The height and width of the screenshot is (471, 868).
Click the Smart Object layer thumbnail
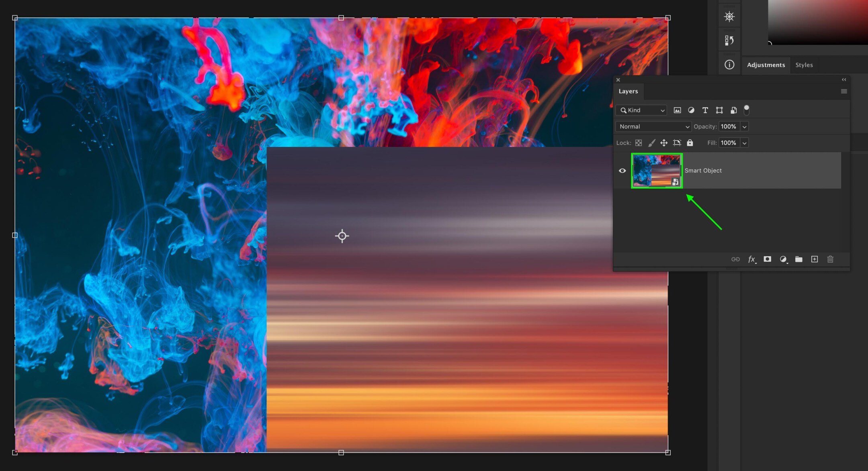(x=656, y=170)
